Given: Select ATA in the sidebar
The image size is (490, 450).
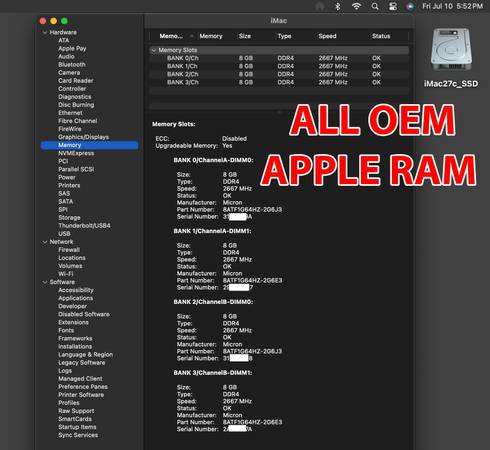Looking at the screenshot, I should pyautogui.click(x=64, y=40).
